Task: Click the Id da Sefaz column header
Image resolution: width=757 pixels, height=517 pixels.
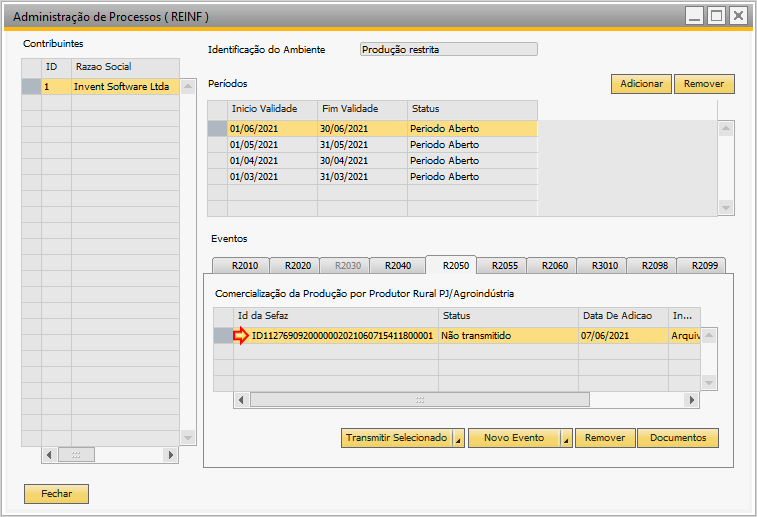Action: 336,316
